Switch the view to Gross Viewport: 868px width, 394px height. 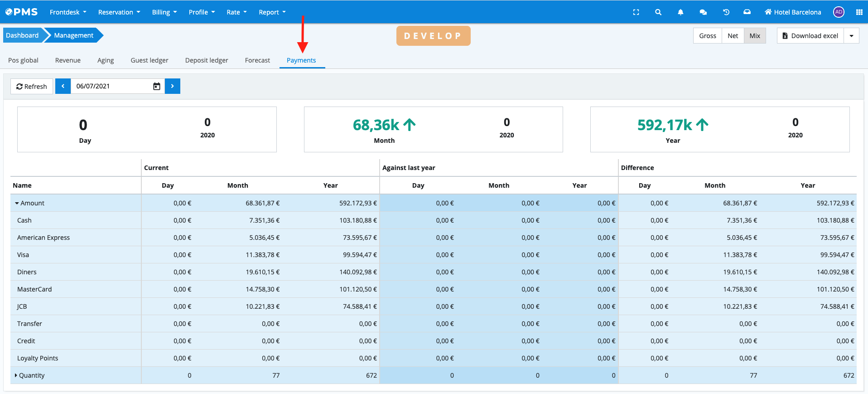pyautogui.click(x=707, y=36)
